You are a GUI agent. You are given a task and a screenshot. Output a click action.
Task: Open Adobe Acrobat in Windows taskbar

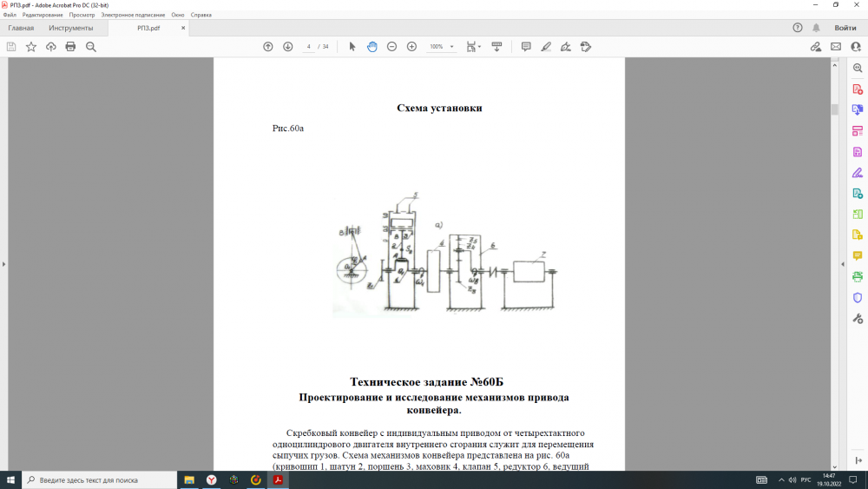click(x=278, y=480)
